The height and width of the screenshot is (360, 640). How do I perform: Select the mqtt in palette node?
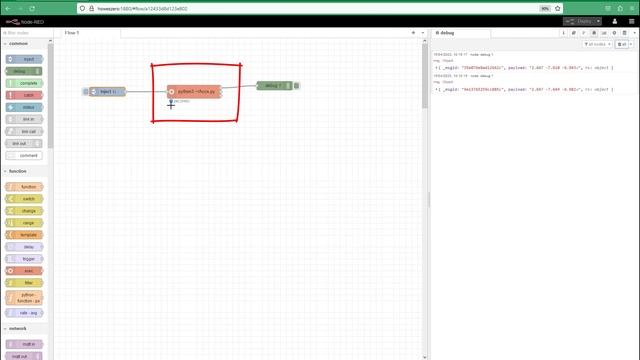24,344
